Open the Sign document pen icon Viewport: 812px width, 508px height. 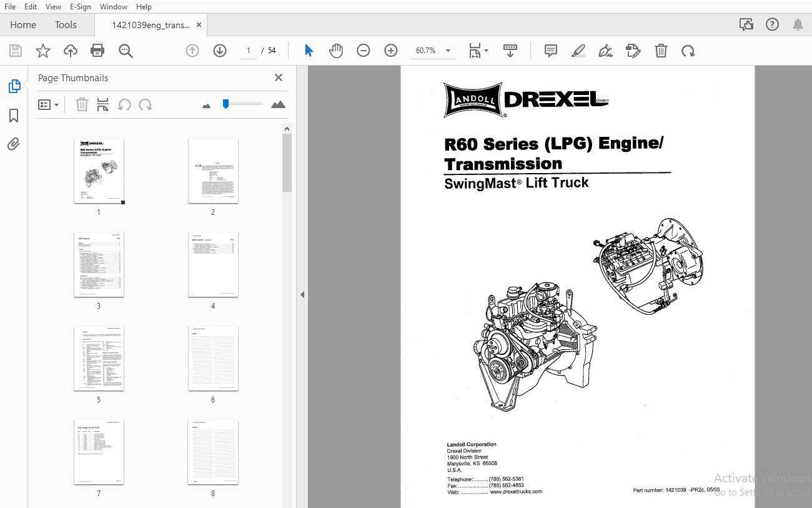coord(605,51)
